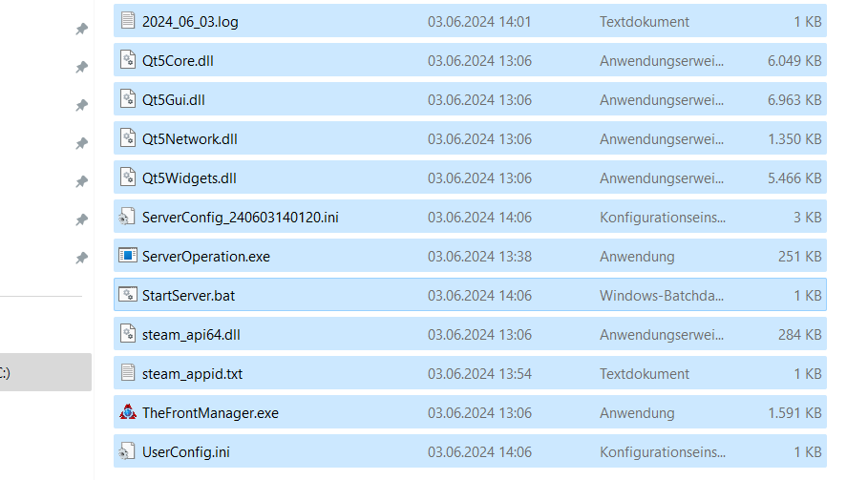Screen dimensions: 868x480
Task: Click the steam_appid.txt document icon
Action: (128, 373)
